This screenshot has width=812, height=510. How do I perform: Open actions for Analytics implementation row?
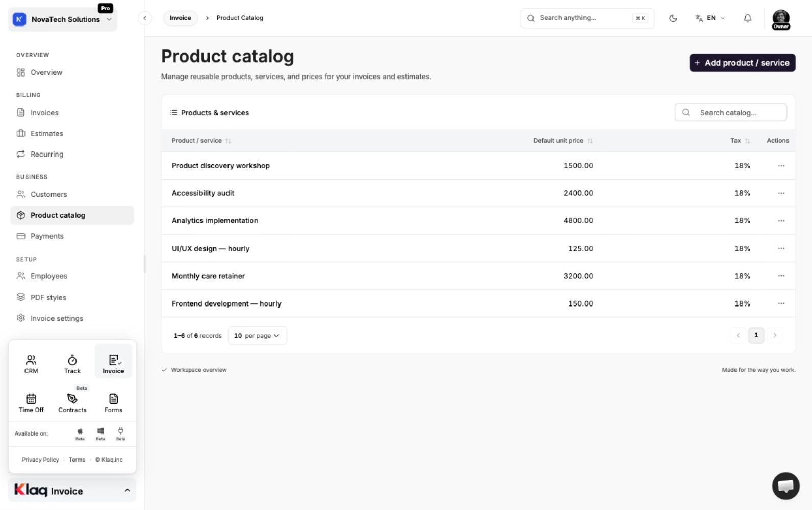781,221
